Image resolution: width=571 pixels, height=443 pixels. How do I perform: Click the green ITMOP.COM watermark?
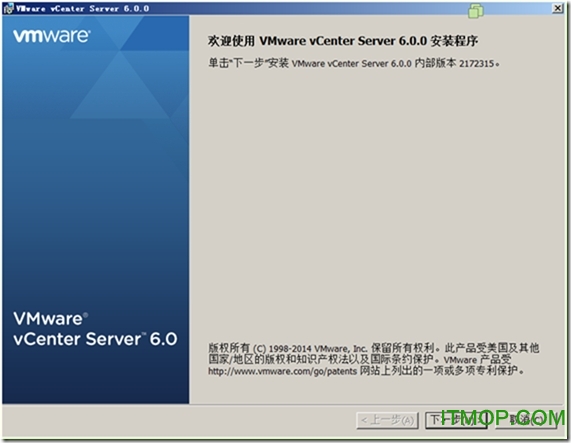coord(503,418)
